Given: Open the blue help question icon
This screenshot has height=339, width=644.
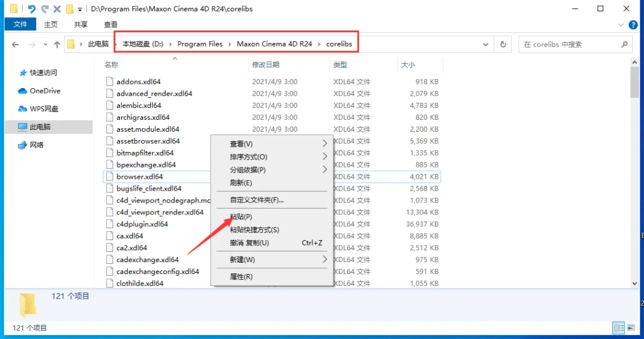Looking at the screenshot, I should 633,25.
